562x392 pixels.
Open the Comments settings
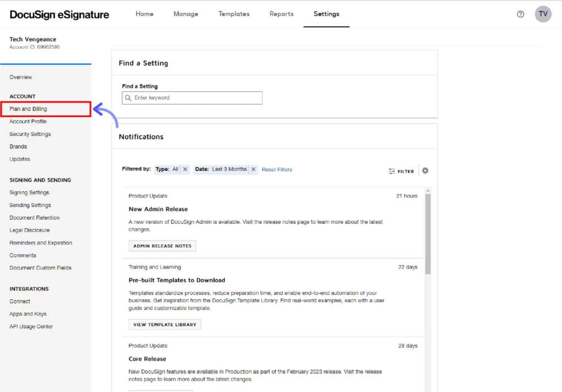[23, 255]
